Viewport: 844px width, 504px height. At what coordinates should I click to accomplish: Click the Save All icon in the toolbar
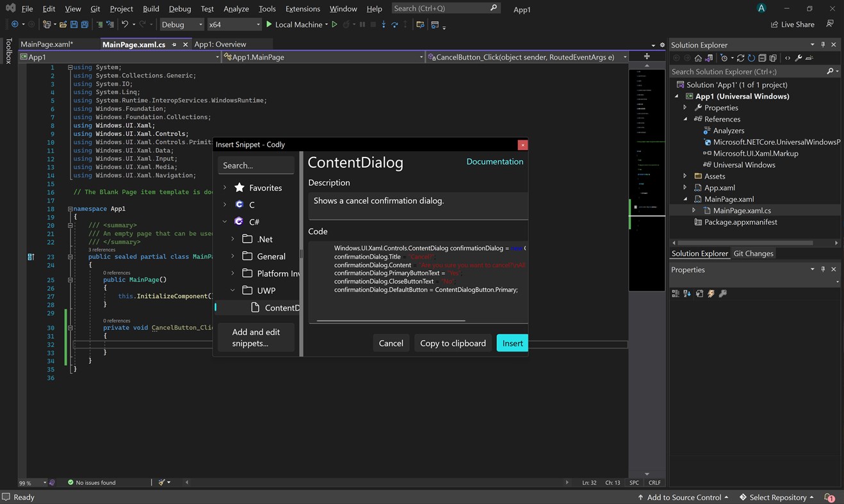coord(84,24)
